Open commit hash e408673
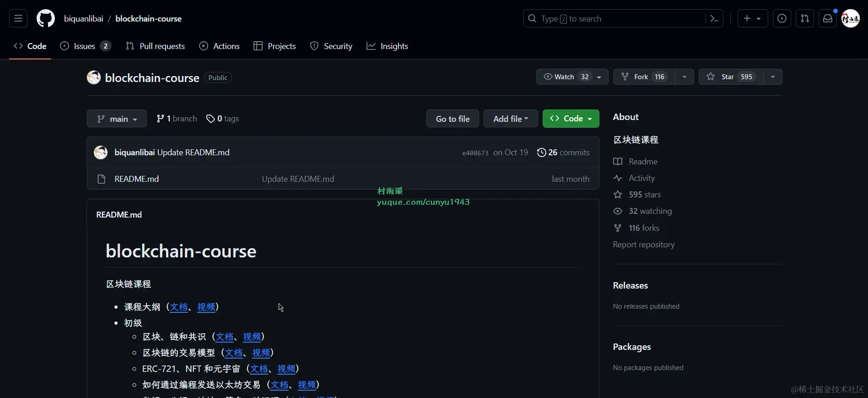 pos(475,153)
